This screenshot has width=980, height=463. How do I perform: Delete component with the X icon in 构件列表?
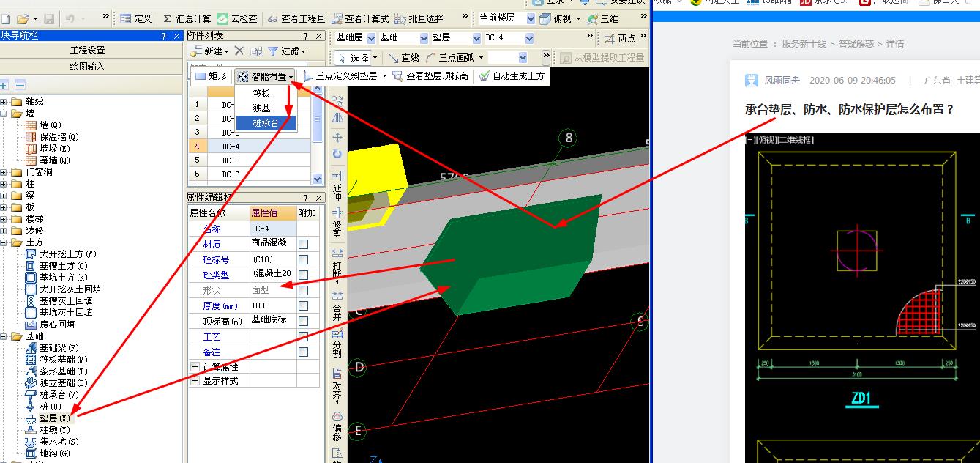pyautogui.click(x=239, y=51)
